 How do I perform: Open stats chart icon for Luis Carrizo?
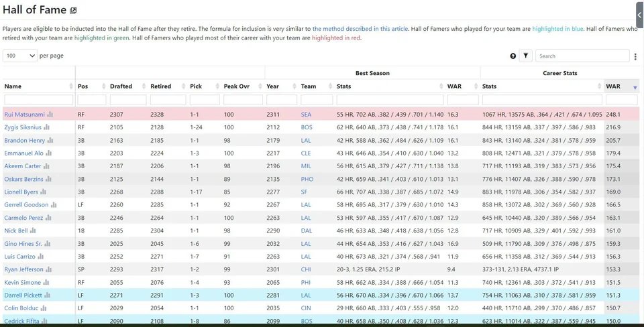41,257
